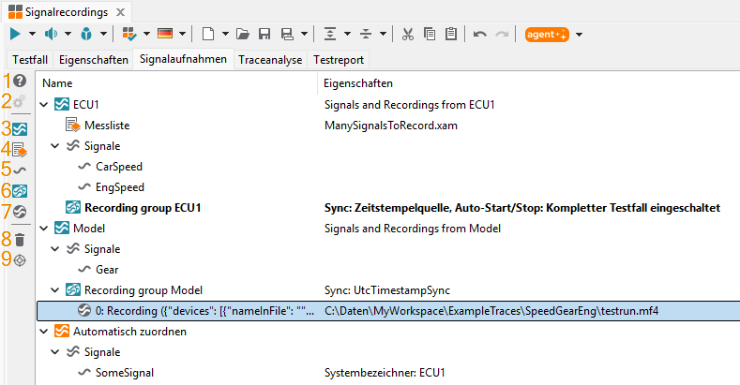
Task: Click the Open folder icon
Action: point(243,34)
